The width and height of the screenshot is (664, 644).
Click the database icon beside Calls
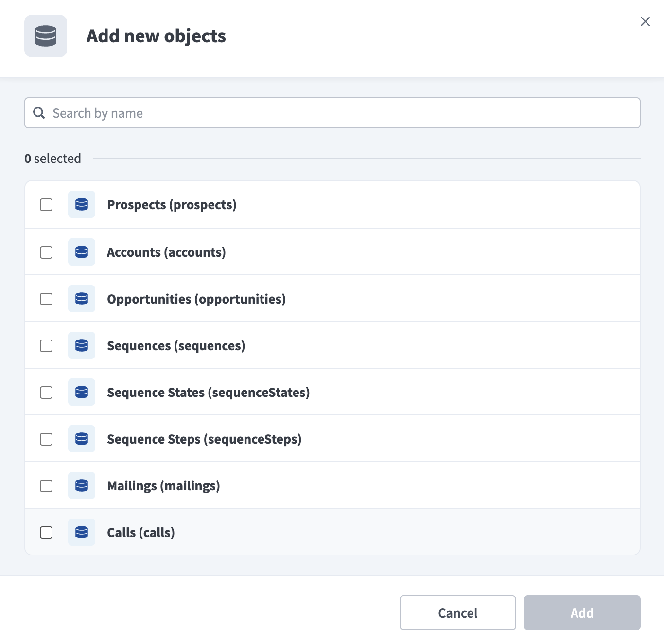click(82, 532)
